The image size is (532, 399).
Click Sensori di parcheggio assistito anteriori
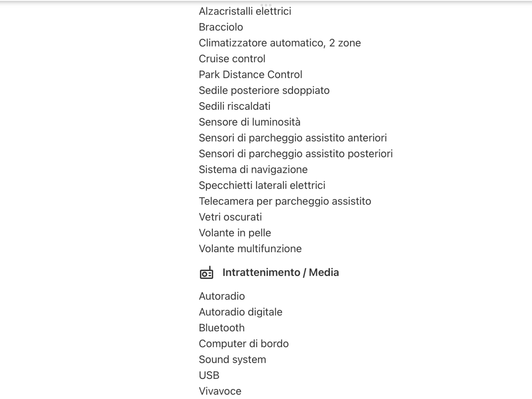tap(293, 138)
